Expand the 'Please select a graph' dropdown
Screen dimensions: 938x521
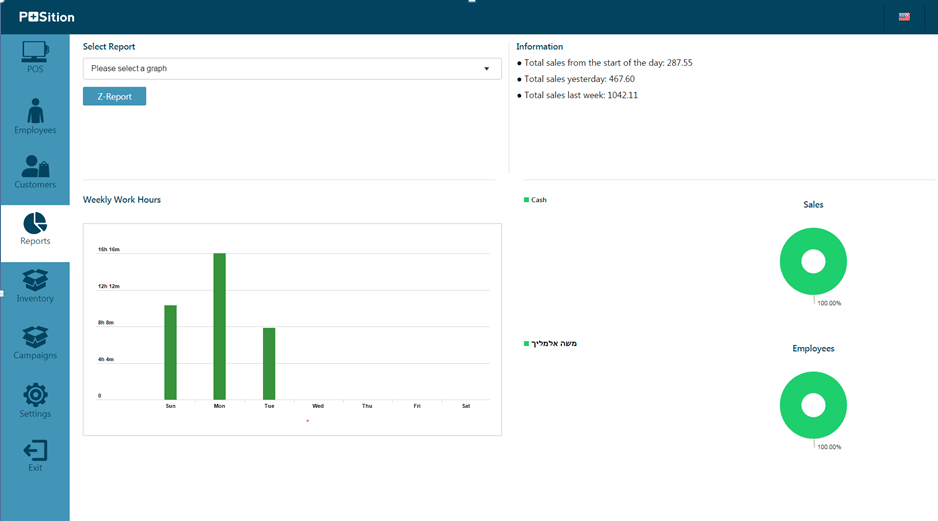coord(291,69)
